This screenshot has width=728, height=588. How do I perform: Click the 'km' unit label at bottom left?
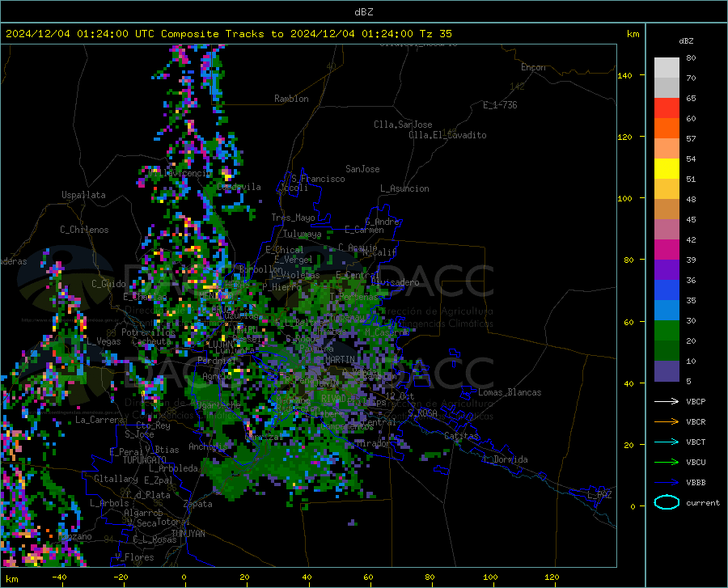pyautogui.click(x=11, y=579)
